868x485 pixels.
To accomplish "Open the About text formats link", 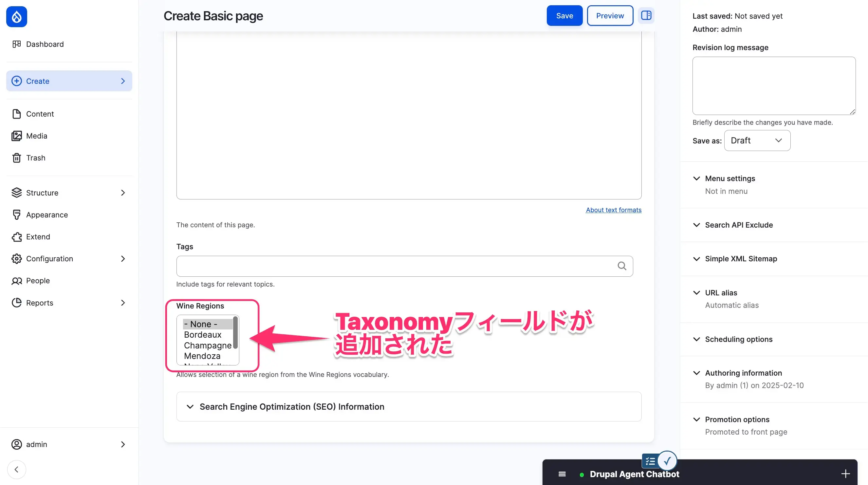I will (x=613, y=210).
